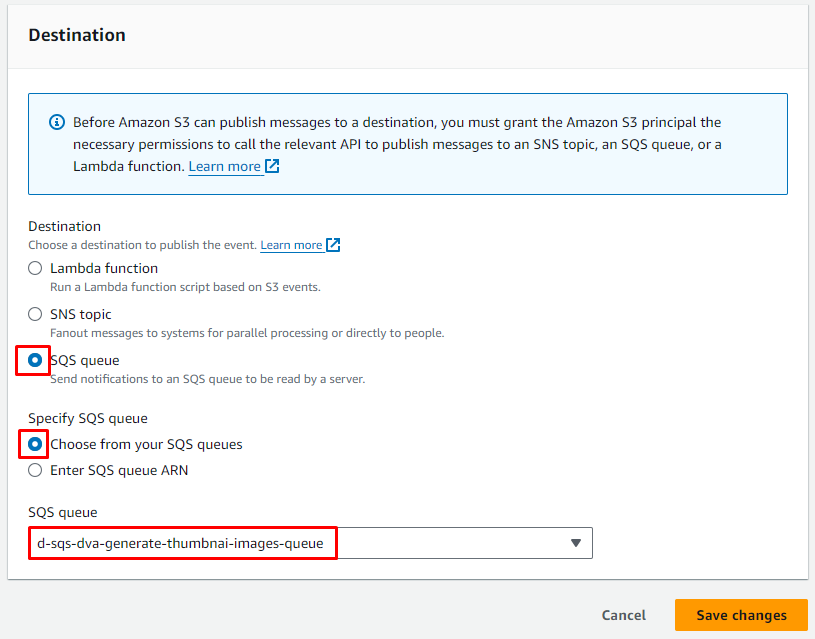Image resolution: width=815 pixels, height=639 pixels.
Task: Click the 'Specify SQS queue' label
Action: [88, 418]
